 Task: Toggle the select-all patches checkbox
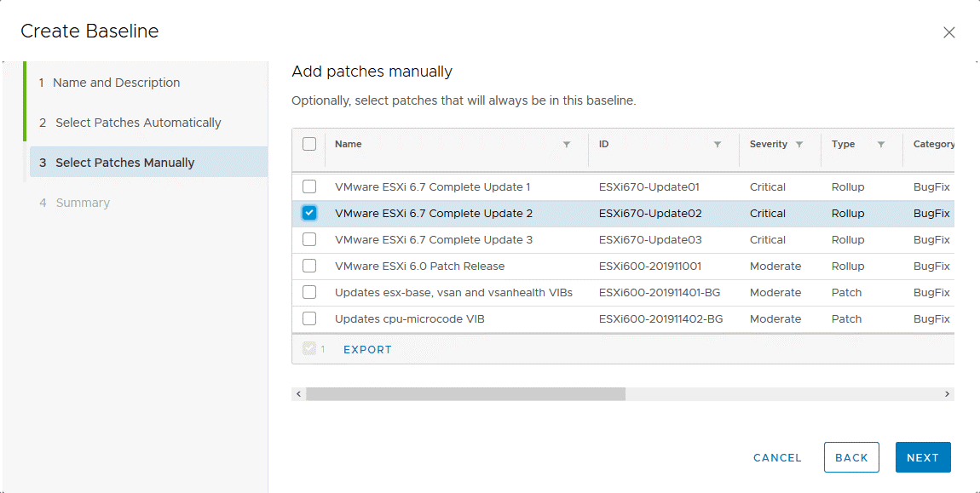[309, 145]
